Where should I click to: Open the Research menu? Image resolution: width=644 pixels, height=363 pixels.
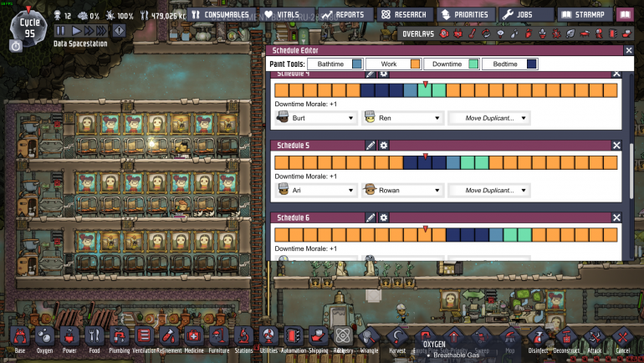405,15
